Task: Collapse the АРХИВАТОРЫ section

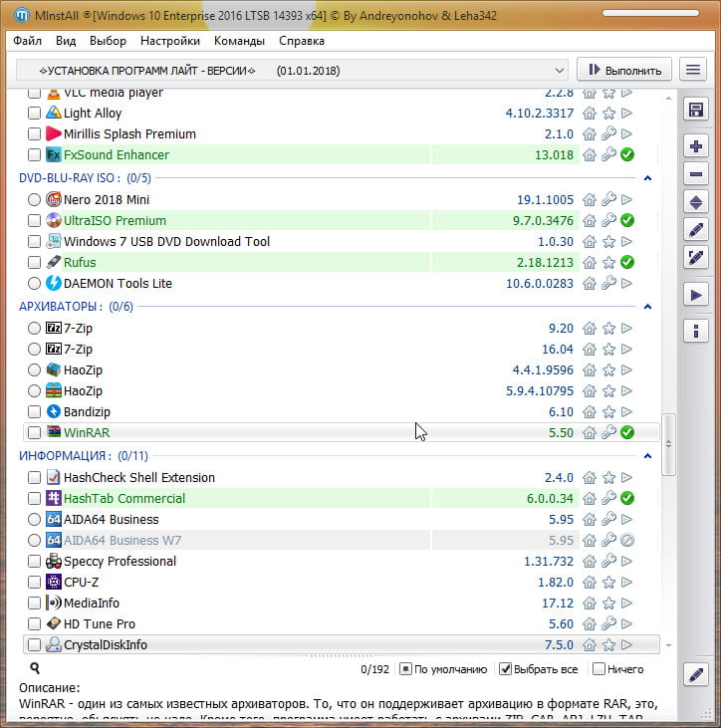Action: [x=647, y=307]
